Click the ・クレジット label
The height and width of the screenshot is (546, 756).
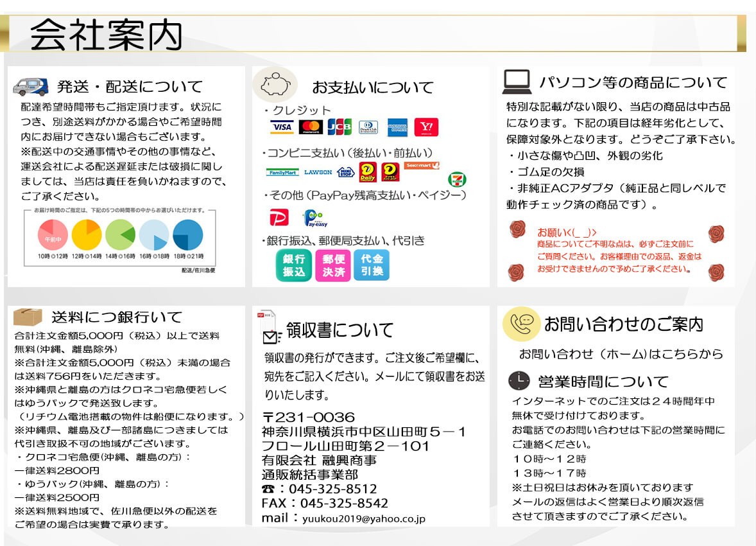[297, 110]
